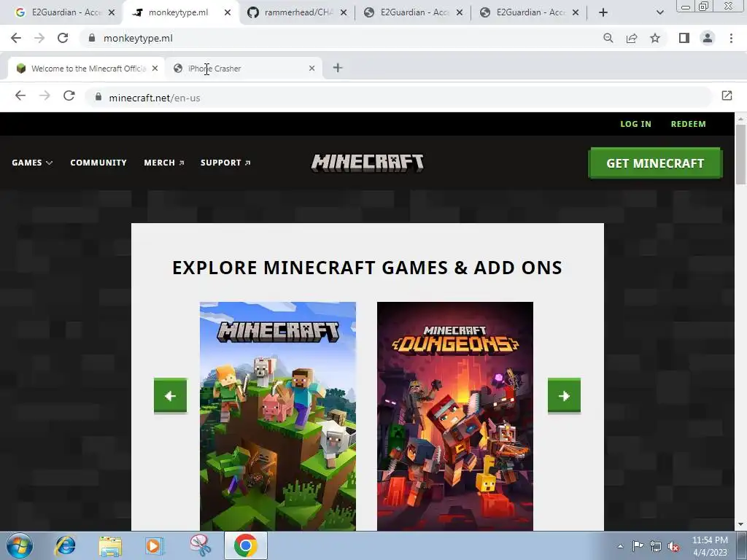The height and width of the screenshot is (560, 747).
Task: Click lock icon beside minecraft.net
Action: (x=98, y=97)
